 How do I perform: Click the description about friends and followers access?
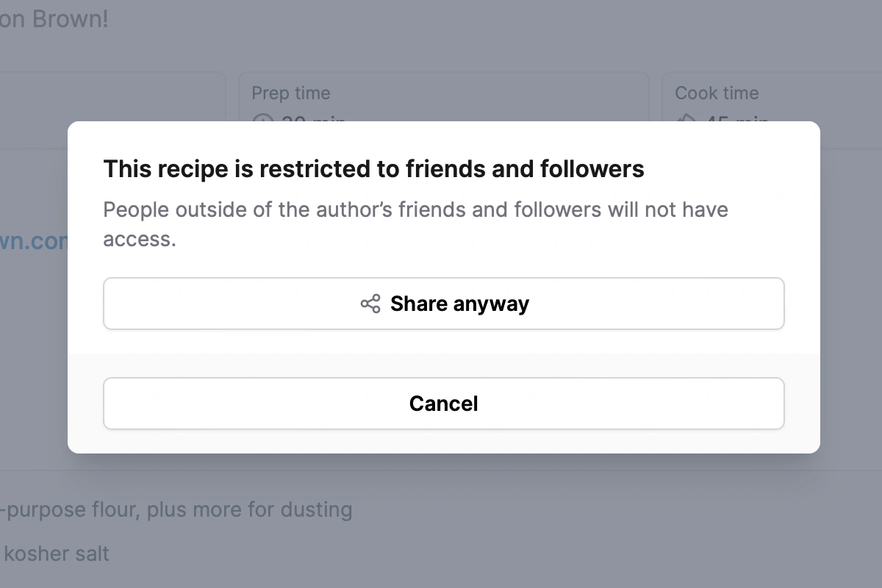click(x=415, y=224)
